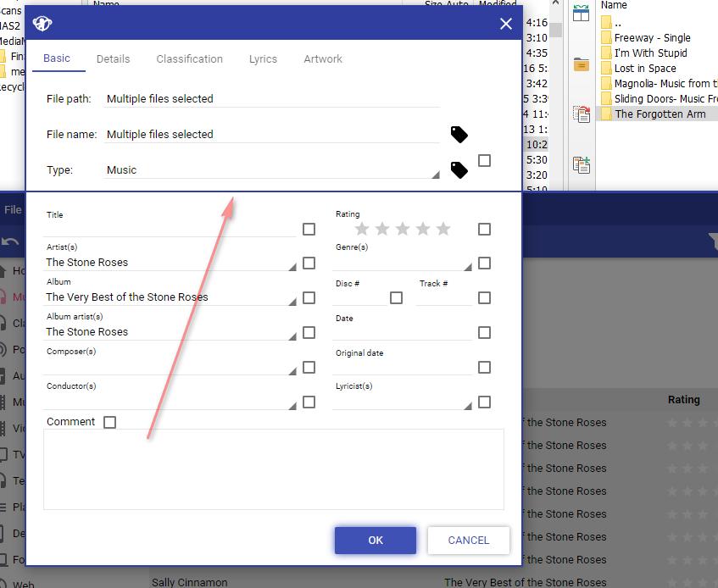718x588 pixels.
Task: Click inside the Comment text area
Action: [273, 469]
